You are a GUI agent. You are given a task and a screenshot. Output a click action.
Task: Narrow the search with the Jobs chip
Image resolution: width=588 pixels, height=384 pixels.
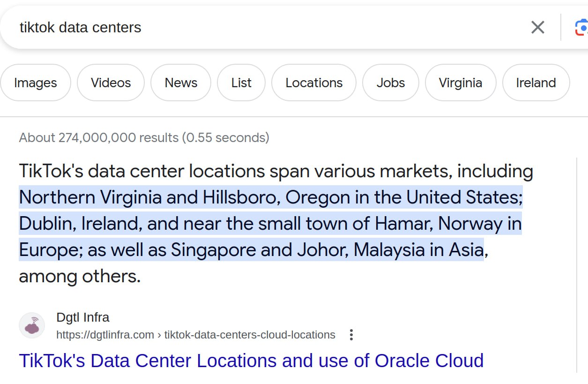(x=391, y=83)
